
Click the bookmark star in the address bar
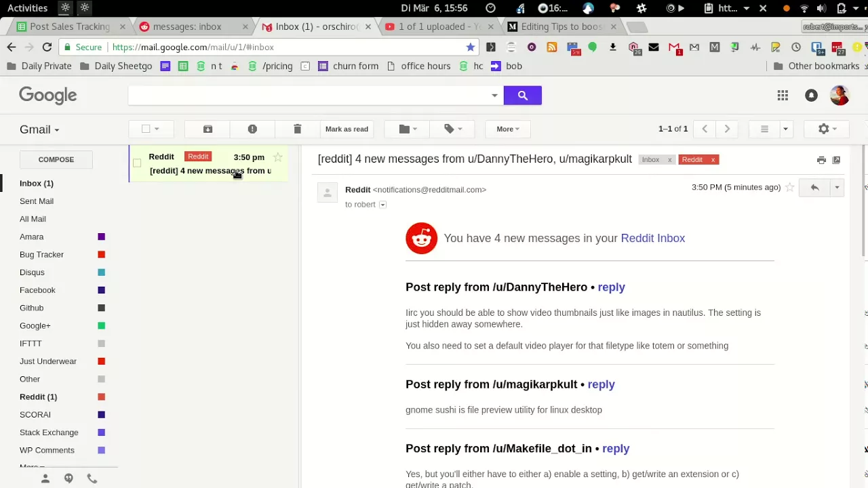point(470,47)
